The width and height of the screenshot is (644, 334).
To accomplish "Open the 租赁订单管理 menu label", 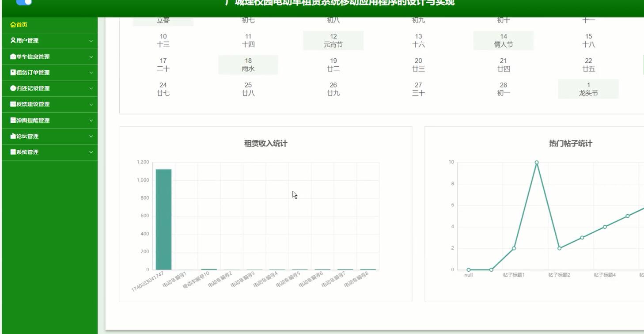I will tap(33, 72).
